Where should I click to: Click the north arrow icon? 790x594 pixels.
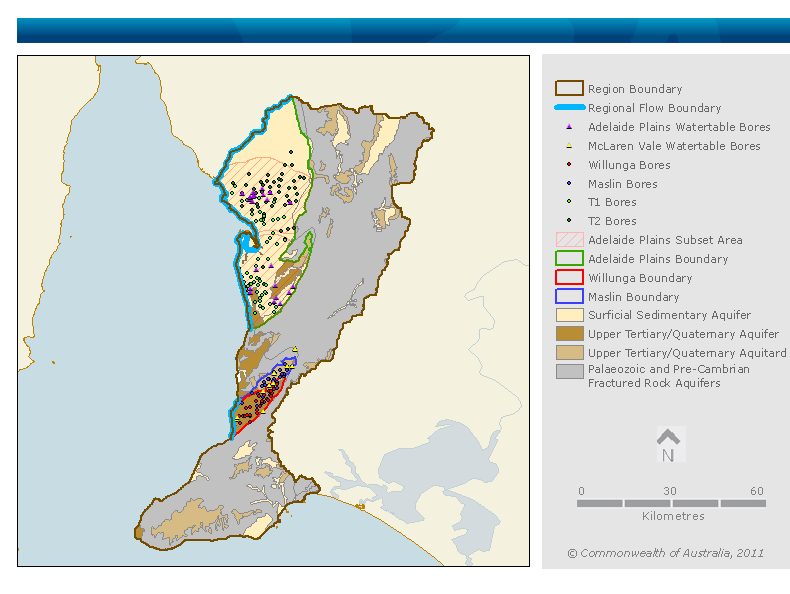pyautogui.click(x=669, y=445)
